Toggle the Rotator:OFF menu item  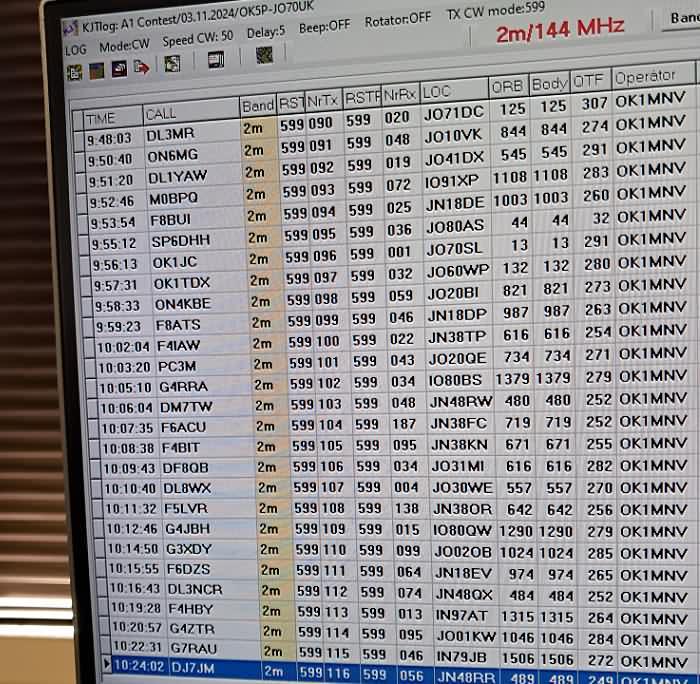(398, 20)
